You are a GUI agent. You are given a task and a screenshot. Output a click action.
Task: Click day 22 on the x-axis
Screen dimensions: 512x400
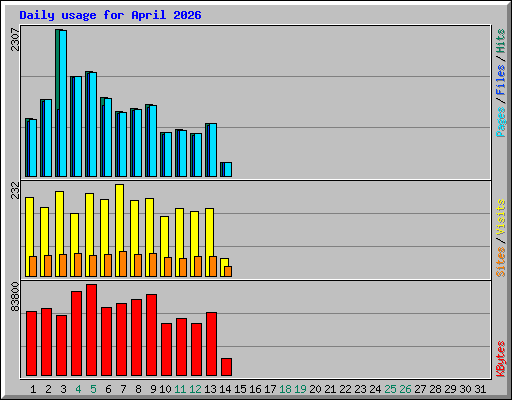click(345, 389)
